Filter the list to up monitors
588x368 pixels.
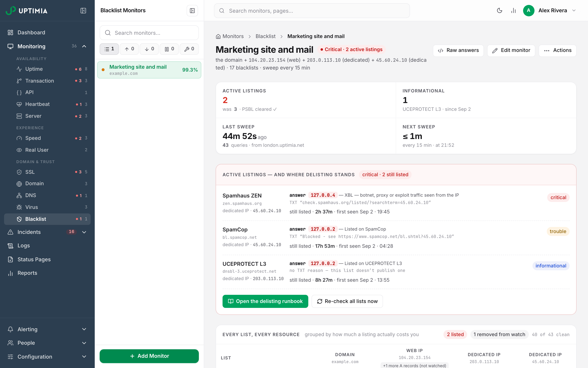[x=129, y=49]
